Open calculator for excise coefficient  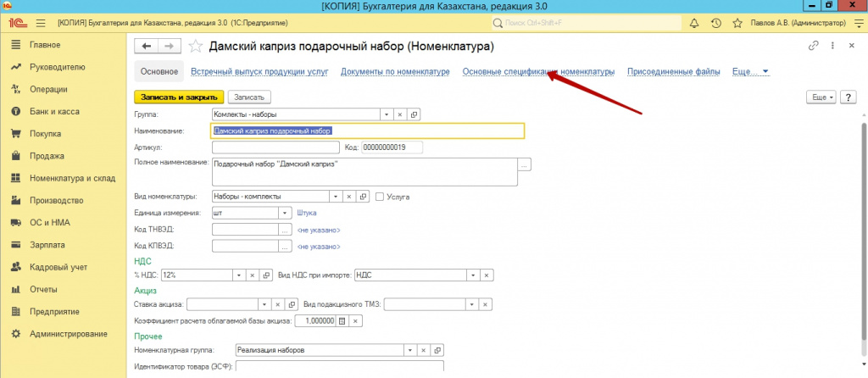(x=342, y=321)
